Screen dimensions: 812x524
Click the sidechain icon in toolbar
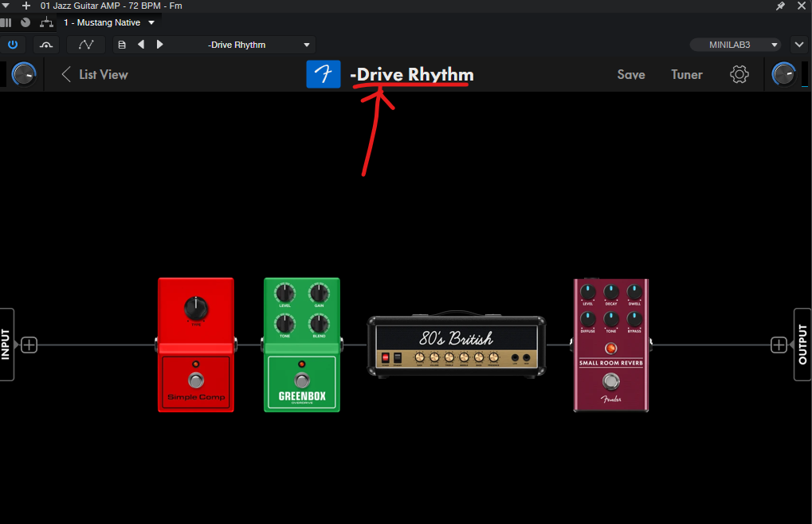(x=47, y=45)
